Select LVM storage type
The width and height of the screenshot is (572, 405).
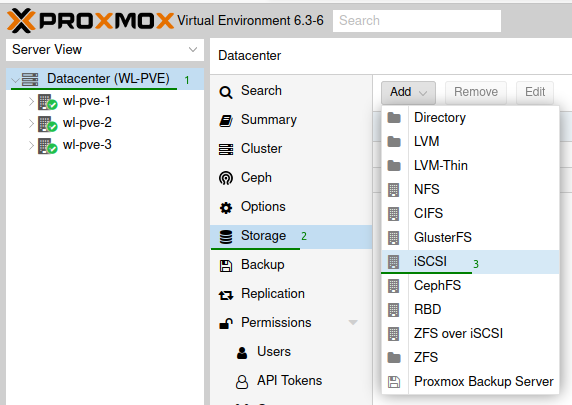tap(470, 142)
